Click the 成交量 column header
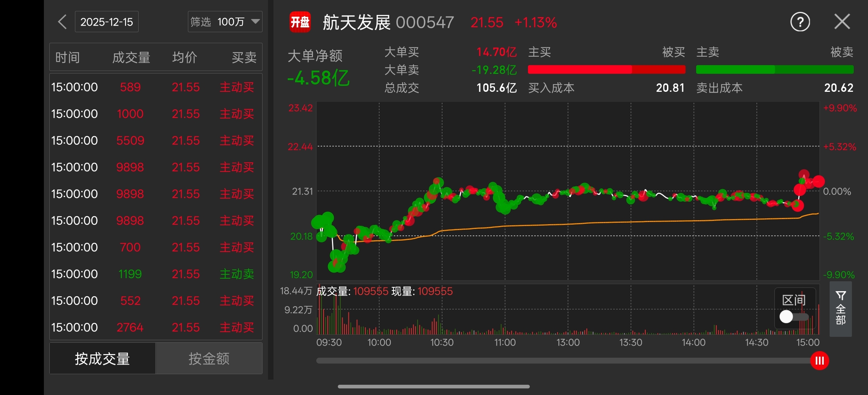The width and height of the screenshot is (868, 395). (131, 57)
